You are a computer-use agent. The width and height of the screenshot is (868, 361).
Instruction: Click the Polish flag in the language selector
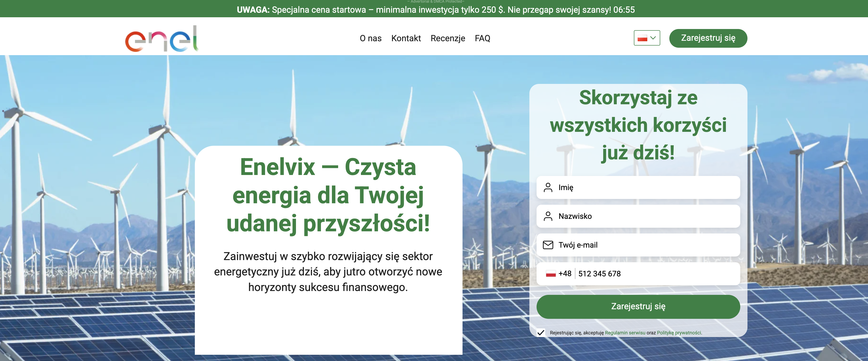[x=642, y=38]
